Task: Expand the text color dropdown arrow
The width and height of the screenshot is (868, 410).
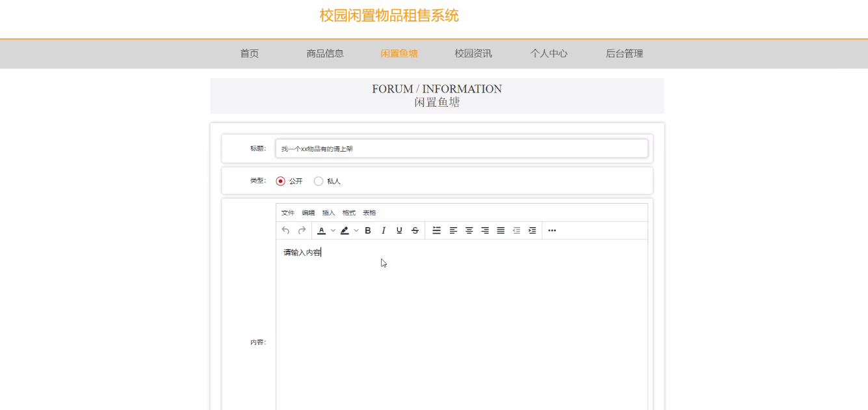Action: [x=333, y=230]
